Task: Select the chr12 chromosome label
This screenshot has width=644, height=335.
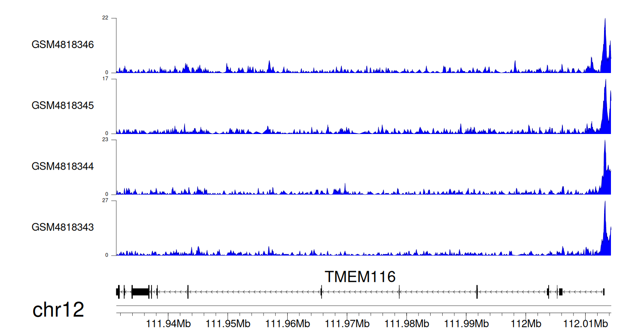Action: [58, 310]
